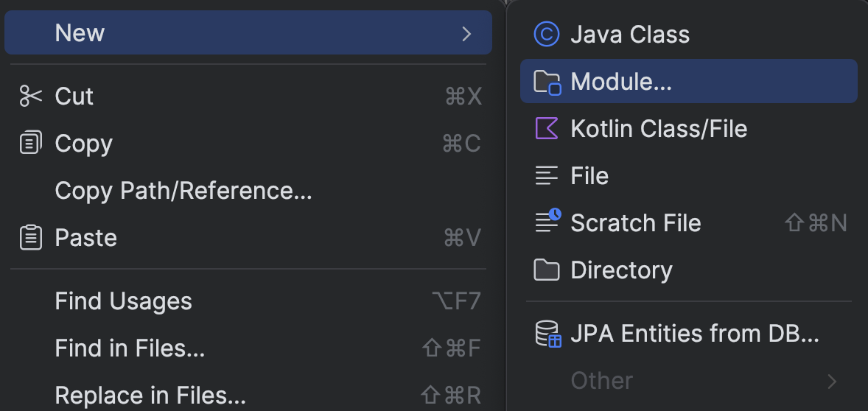This screenshot has height=411, width=868.
Task: Expand the Other submenu chevron
Action: 832,381
